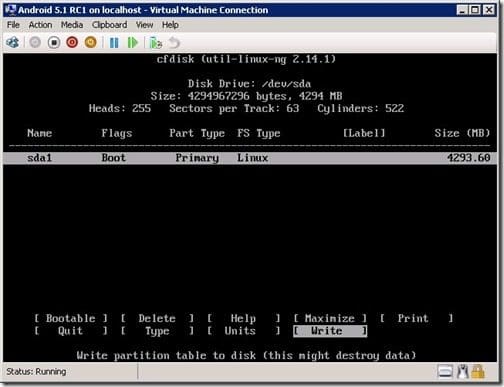Click the Snapshot toolbar icon
This screenshot has height=387, width=504.
tap(155, 43)
